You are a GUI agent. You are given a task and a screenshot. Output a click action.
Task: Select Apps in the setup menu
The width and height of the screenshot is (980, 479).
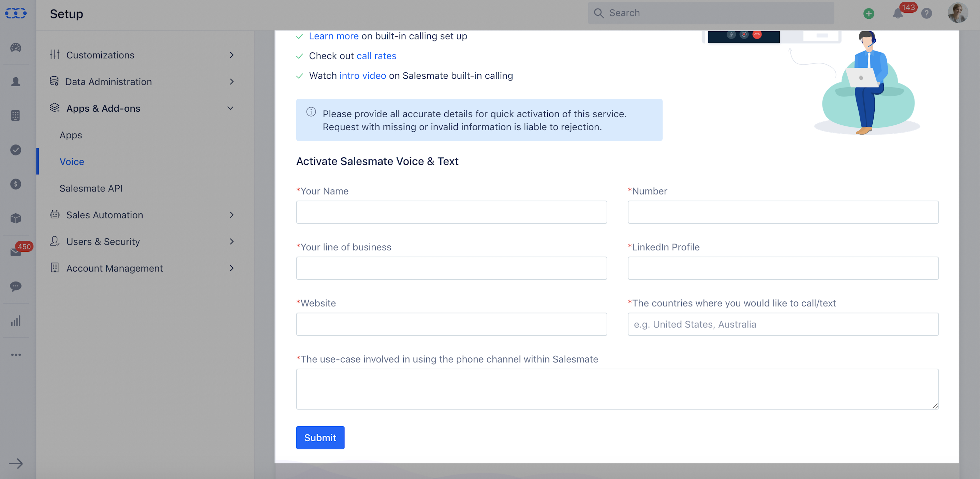(x=71, y=135)
